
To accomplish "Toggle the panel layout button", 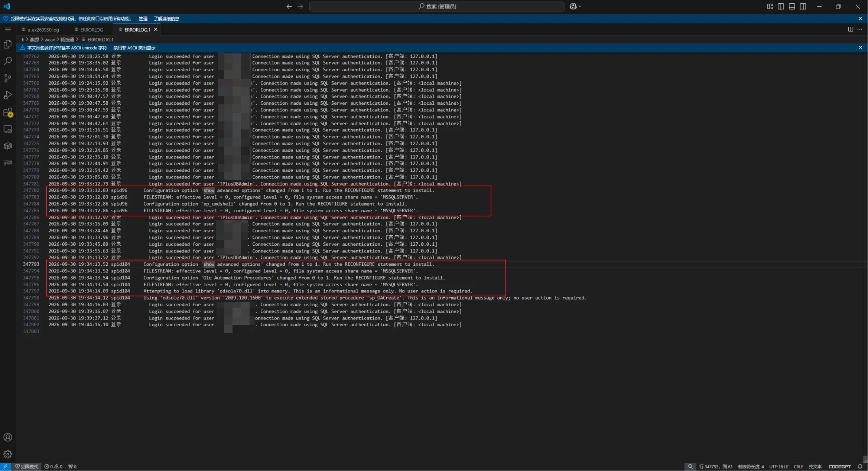I will pyautogui.click(x=792, y=6).
